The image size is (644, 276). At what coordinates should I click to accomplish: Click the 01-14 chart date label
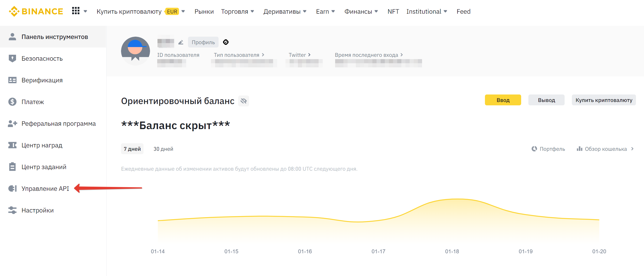pos(158,251)
